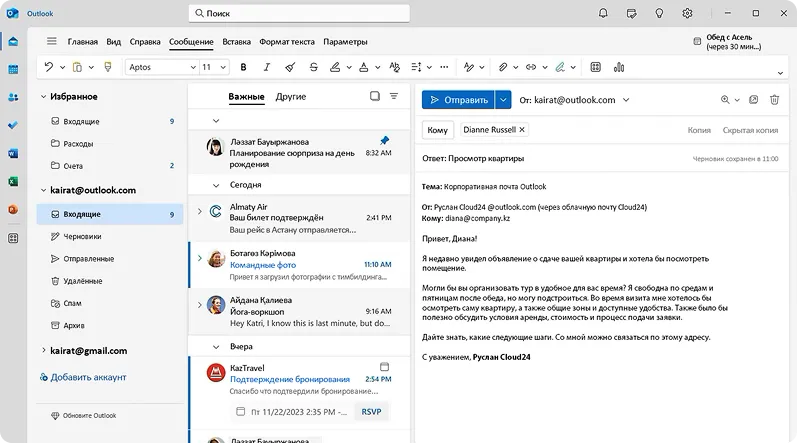Open the zoom dropdown in compose pane

click(737, 100)
